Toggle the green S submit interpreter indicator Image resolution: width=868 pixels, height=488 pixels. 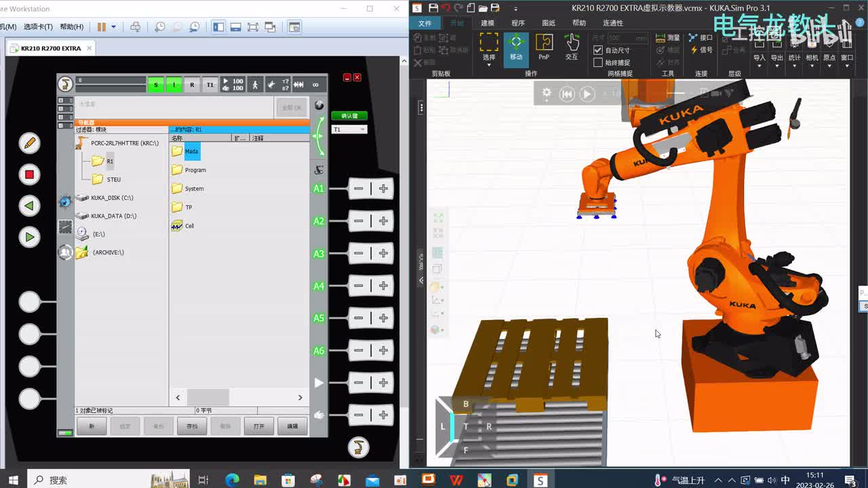[156, 85]
